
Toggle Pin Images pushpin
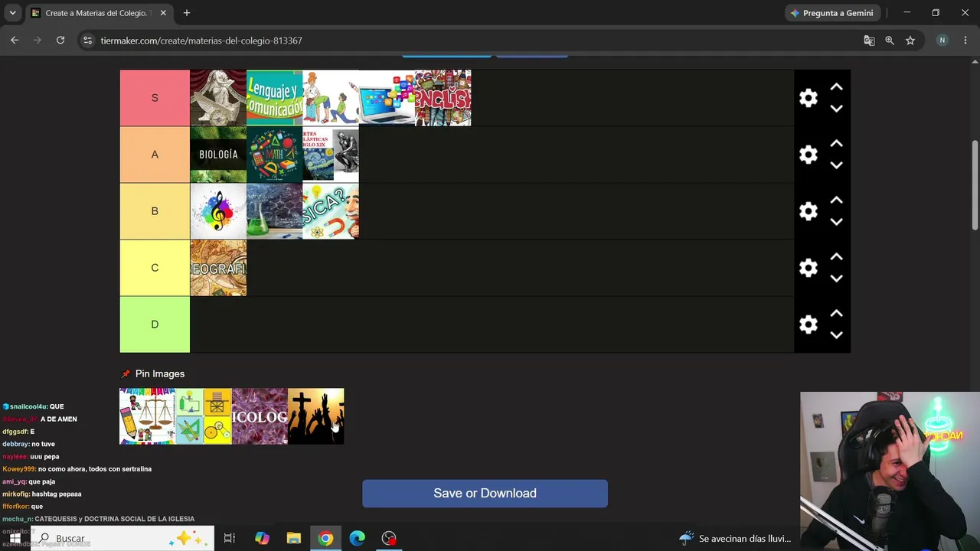coord(126,374)
